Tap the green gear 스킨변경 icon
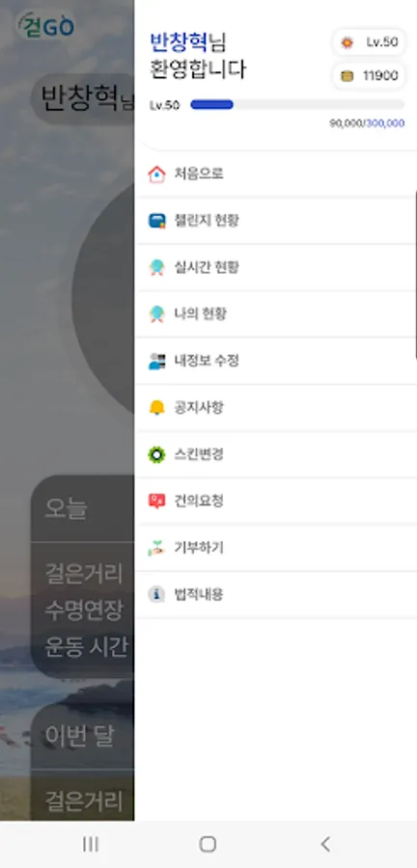The width and height of the screenshot is (417, 868). (156, 454)
